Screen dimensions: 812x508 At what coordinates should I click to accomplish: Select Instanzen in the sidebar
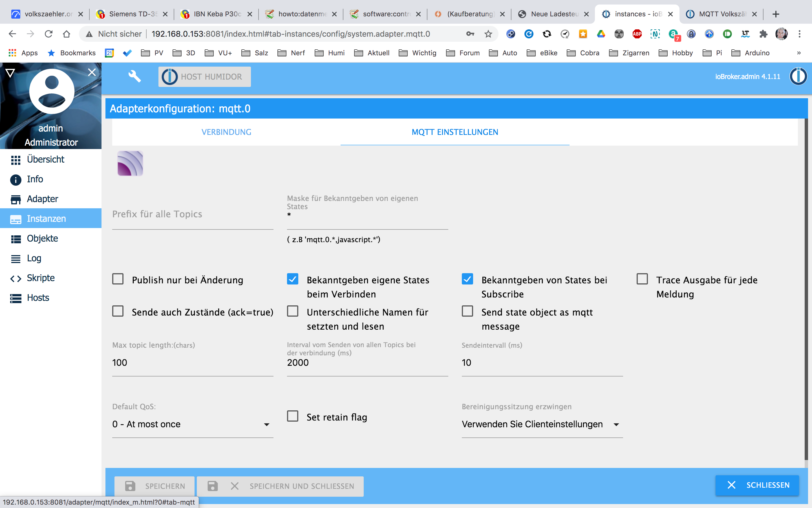click(51, 218)
